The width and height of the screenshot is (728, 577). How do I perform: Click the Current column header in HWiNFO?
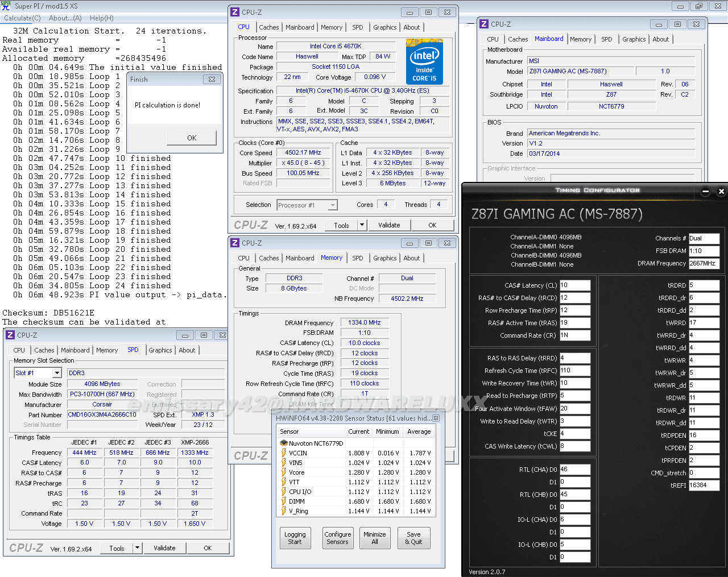(x=359, y=431)
